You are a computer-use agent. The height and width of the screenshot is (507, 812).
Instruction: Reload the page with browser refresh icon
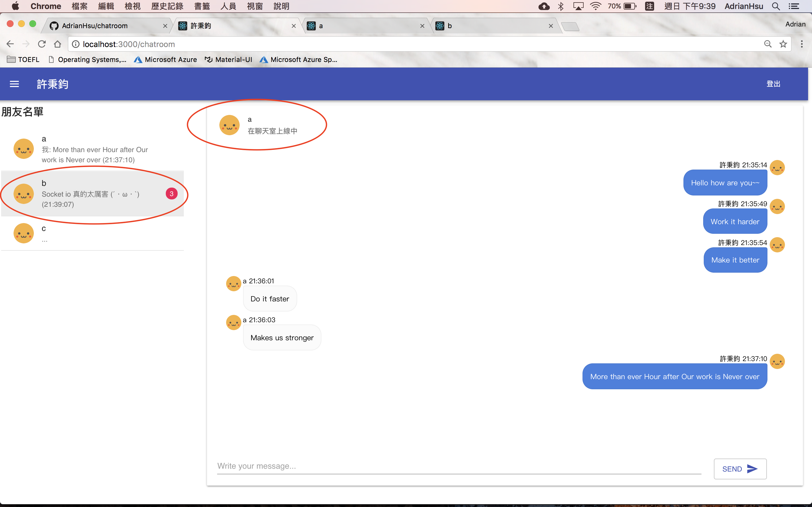click(x=42, y=44)
